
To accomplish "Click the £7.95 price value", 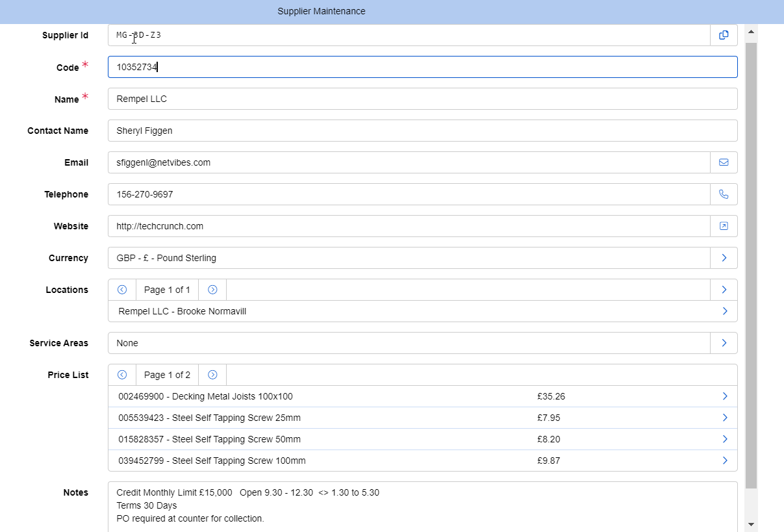I will click(548, 418).
